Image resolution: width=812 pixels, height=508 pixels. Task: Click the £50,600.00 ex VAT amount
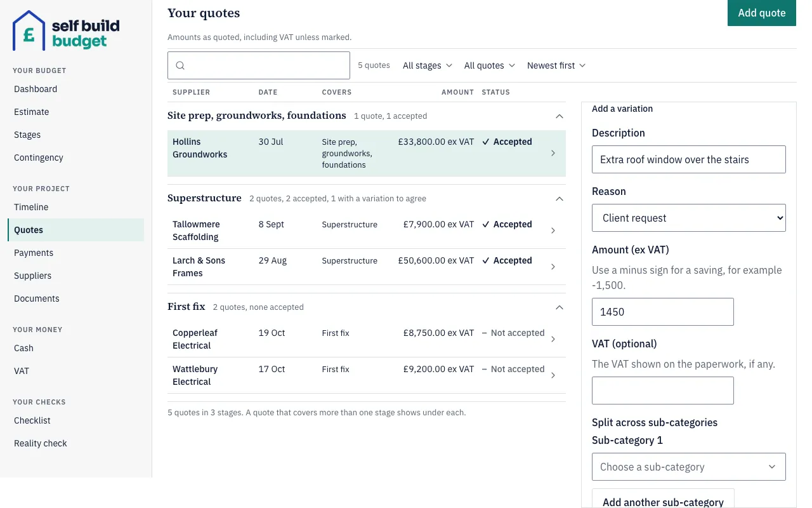[x=436, y=260]
